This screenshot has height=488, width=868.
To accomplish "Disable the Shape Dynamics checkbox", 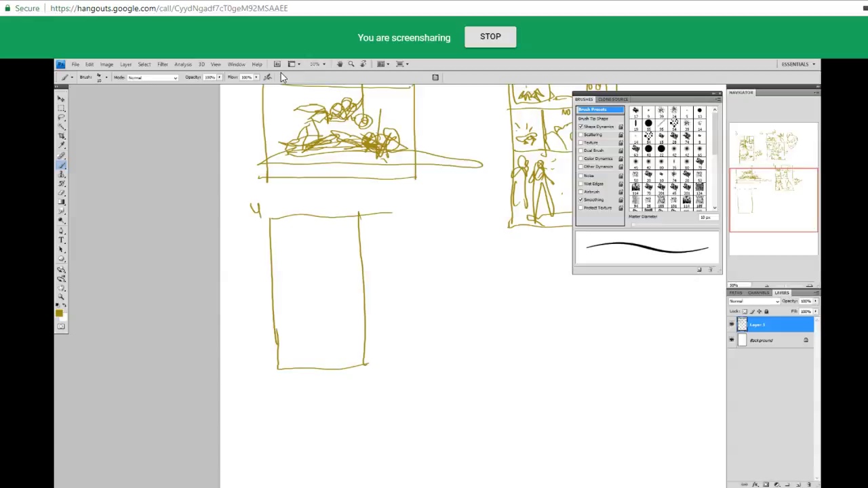I will [581, 127].
